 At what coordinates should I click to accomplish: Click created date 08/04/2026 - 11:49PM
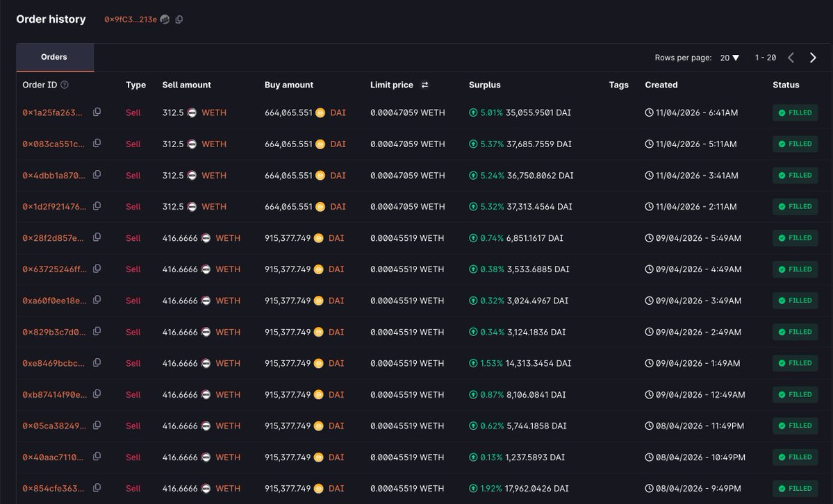pyautogui.click(x=700, y=426)
